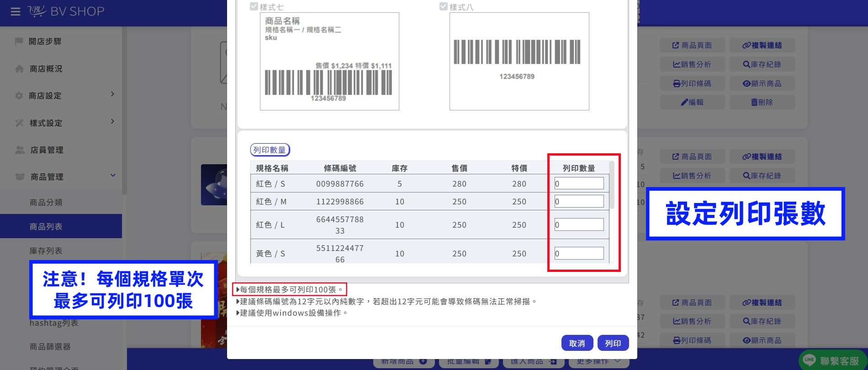Click the 列印 button to print barcodes
Screen dimensions: 868x370
tap(613, 343)
